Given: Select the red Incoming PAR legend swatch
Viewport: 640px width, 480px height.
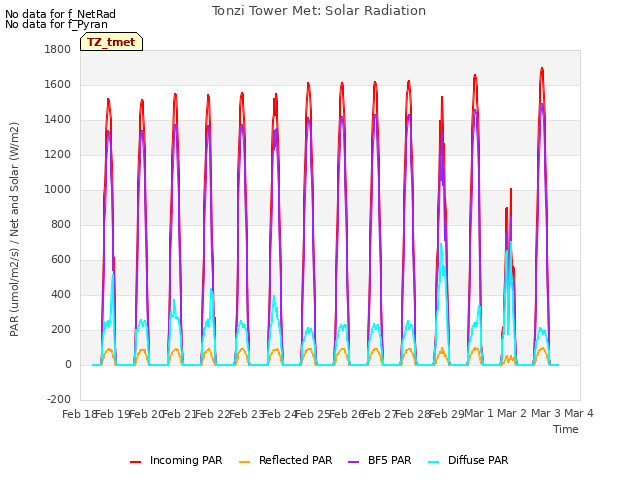Looking at the screenshot, I should point(136,462).
